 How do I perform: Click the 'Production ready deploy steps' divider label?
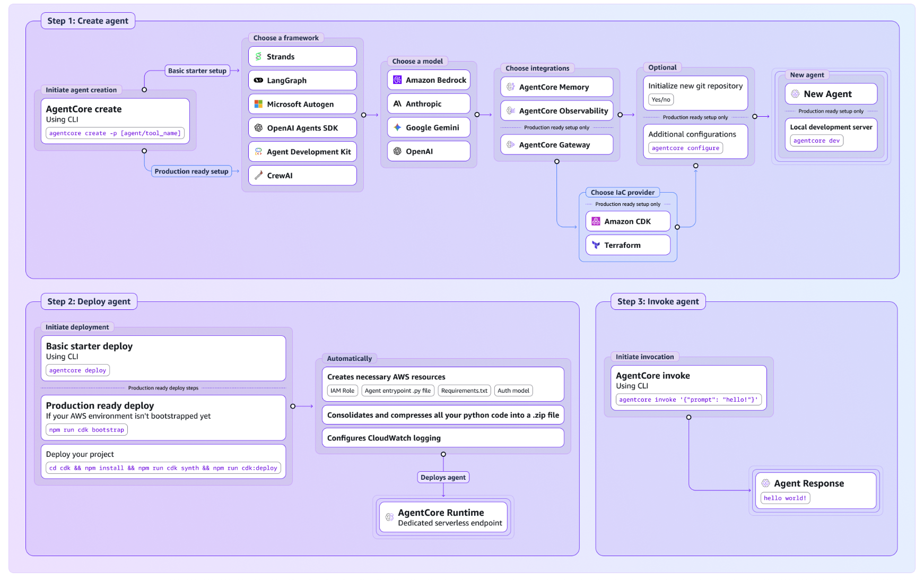click(x=163, y=388)
